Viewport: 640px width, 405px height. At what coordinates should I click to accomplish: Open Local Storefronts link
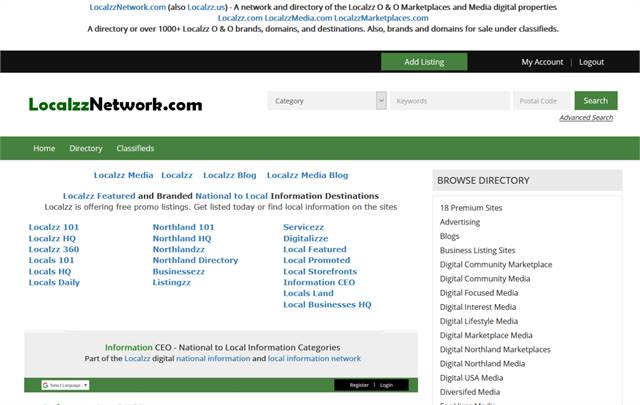pyautogui.click(x=320, y=271)
